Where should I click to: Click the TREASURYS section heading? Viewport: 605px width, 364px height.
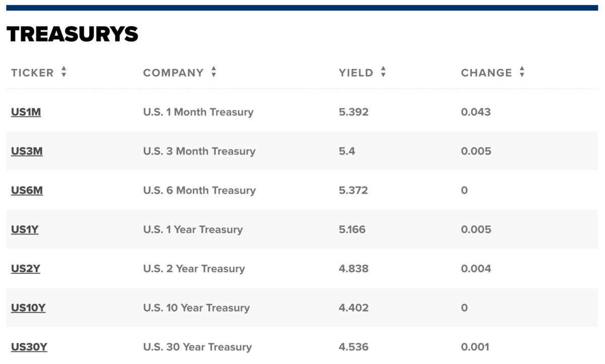click(72, 34)
